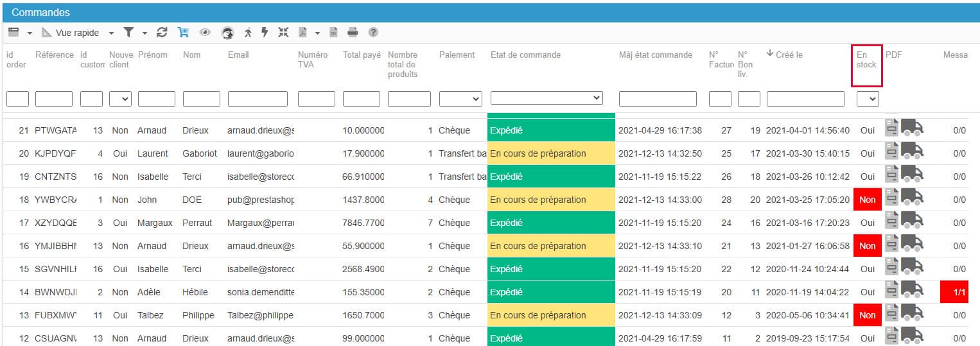Image resolution: width=980 pixels, height=346 pixels.
Task: Sort by the Créé le column header
Action: (789, 55)
